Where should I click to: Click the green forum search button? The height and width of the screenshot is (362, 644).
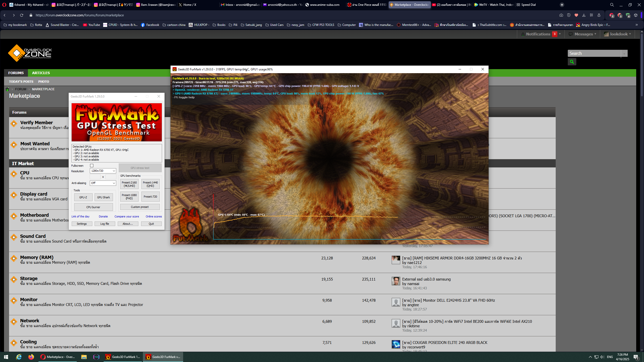[x=572, y=62]
